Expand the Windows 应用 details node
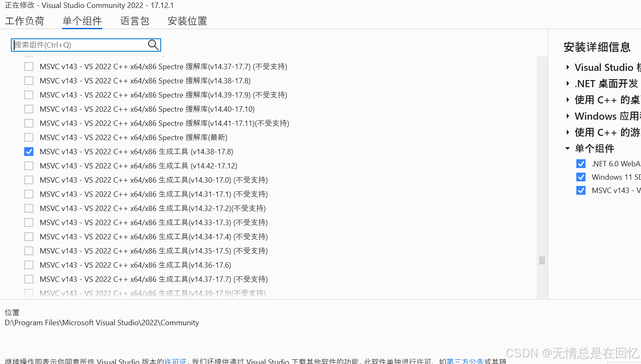641x364 pixels. click(x=568, y=116)
